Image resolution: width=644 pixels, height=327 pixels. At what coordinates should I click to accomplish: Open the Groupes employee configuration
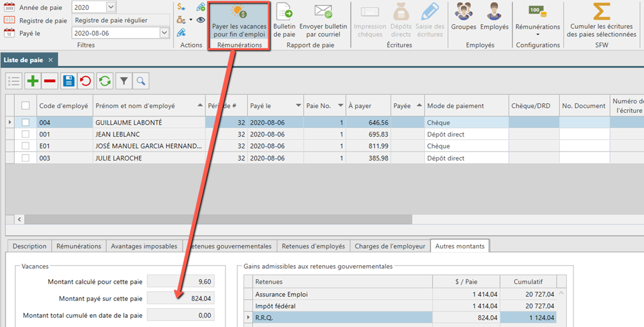463,17
